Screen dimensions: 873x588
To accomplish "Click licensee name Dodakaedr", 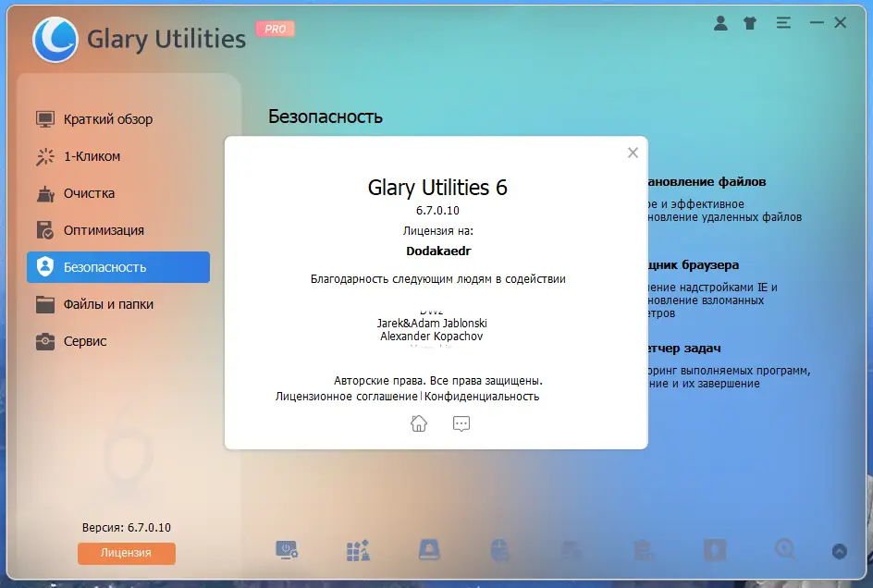I will pos(438,251).
